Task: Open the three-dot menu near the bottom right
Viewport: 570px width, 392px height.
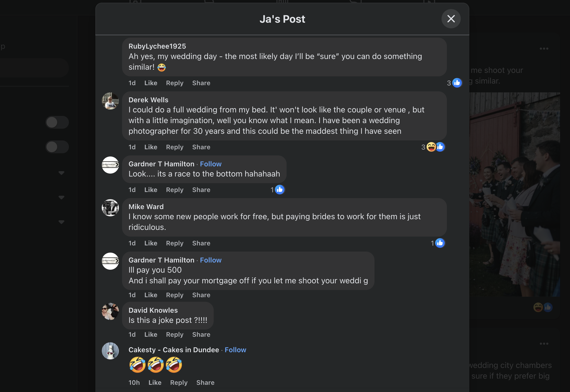Action: click(544, 344)
